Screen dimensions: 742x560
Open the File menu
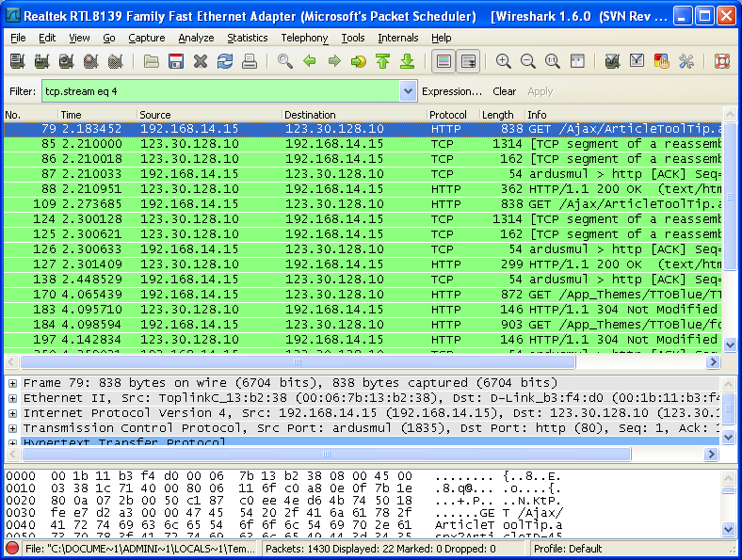[x=18, y=38]
